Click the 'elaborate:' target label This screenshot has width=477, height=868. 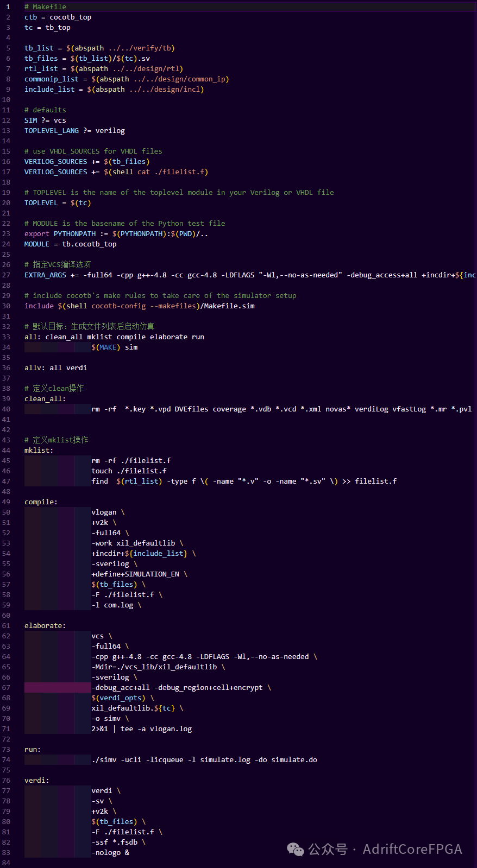point(45,626)
